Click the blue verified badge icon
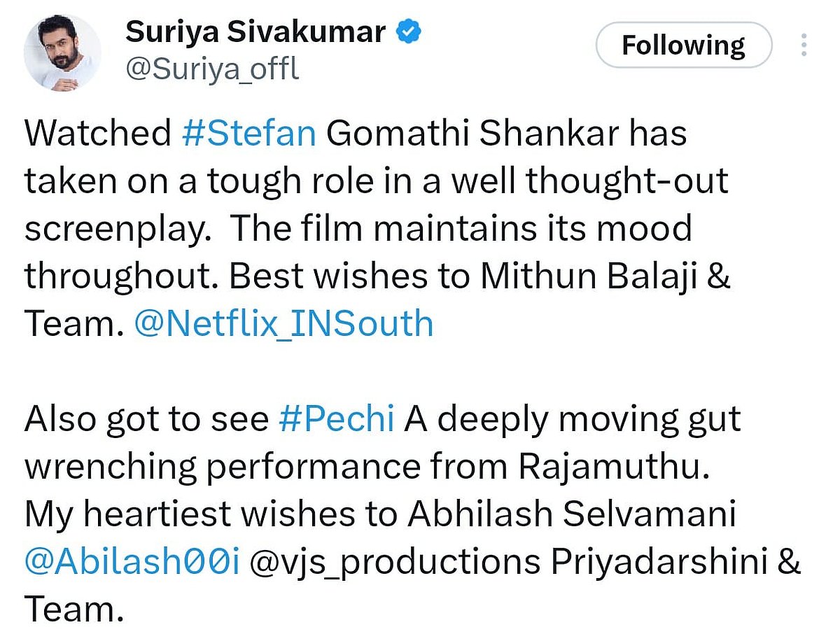This screenshot has width=840, height=634. pos(409,32)
